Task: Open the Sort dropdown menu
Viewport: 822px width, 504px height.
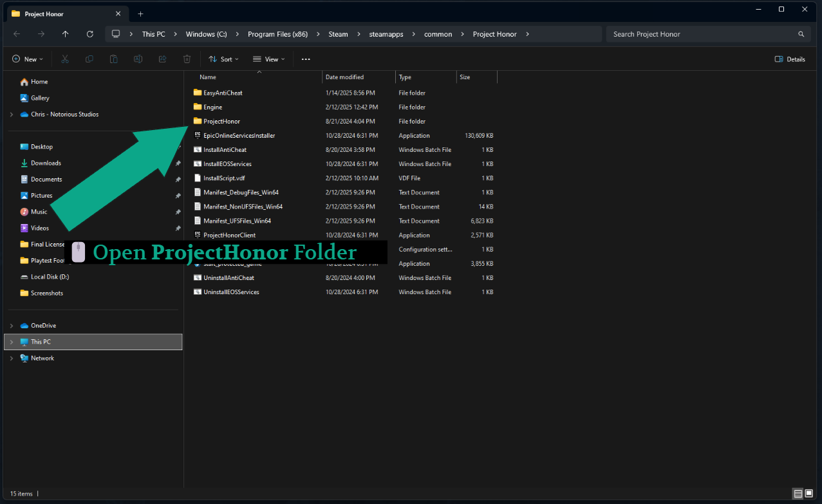Action: click(x=224, y=59)
